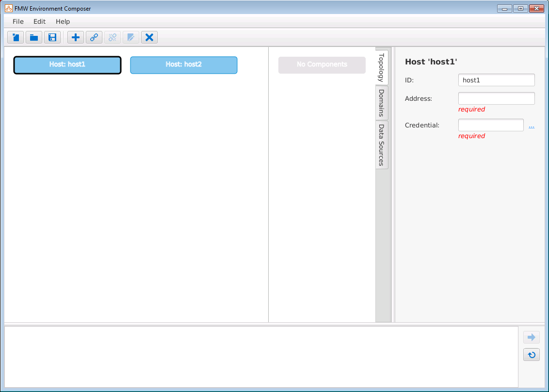Switch to the Domains tab
Viewport: 549px width, 392px height.
382,103
